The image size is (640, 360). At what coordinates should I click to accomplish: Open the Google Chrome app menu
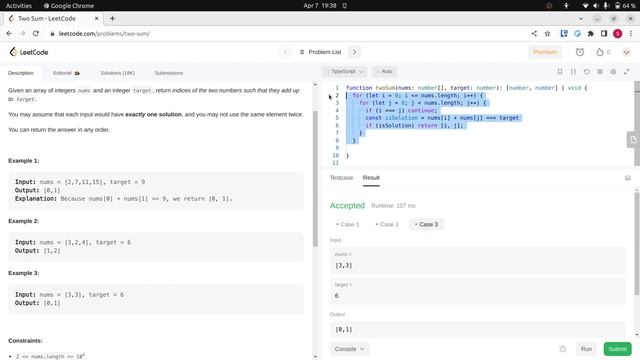69,5
